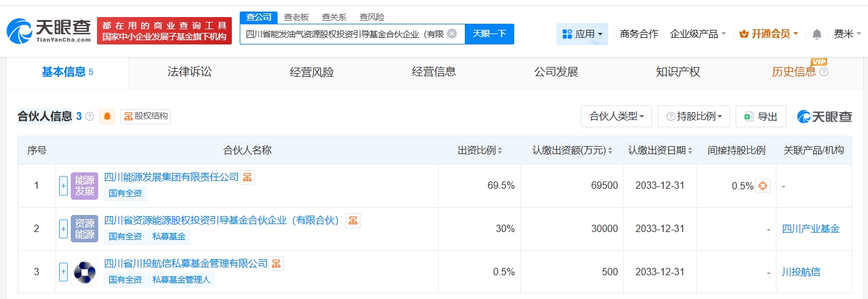The height and width of the screenshot is (299, 868).
Task: Click the orange alert bell beside 合伙人信息
Action: pos(107,116)
